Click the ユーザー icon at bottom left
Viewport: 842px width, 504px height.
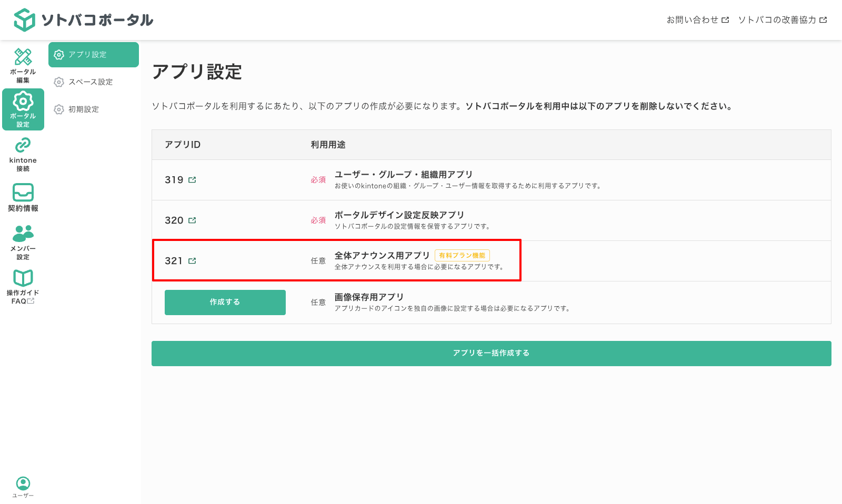[x=23, y=484]
